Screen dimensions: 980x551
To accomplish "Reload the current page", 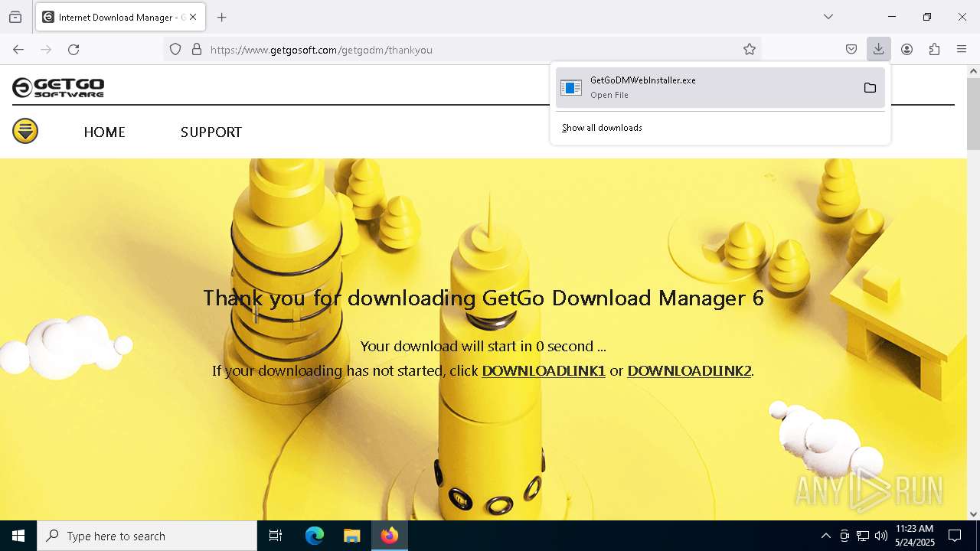I will (x=73, y=50).
